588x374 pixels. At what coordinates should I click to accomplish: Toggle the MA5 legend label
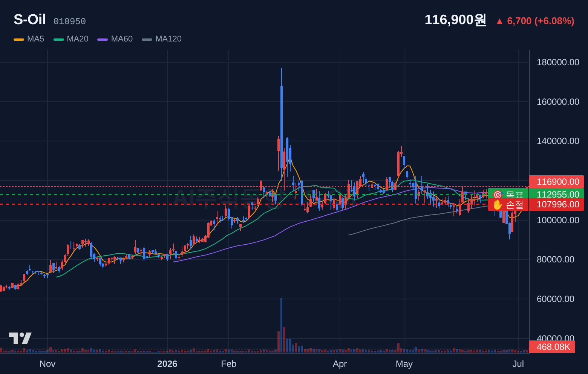point(35,39)
